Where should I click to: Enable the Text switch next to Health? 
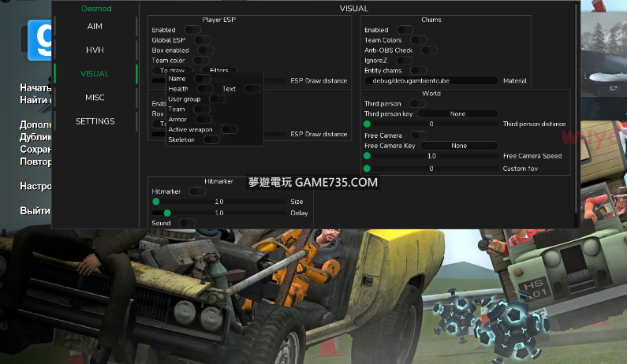(252, 89)
